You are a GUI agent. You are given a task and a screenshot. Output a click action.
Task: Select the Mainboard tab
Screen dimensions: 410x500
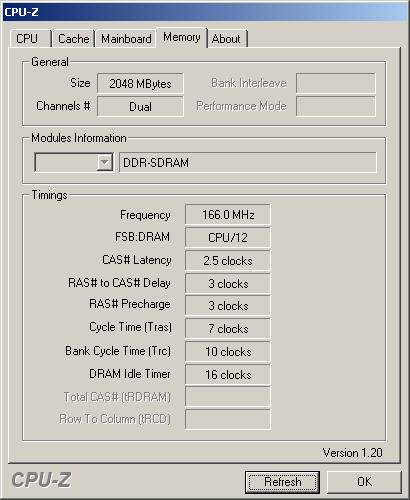pyautogui.click(x=126, y=39)
